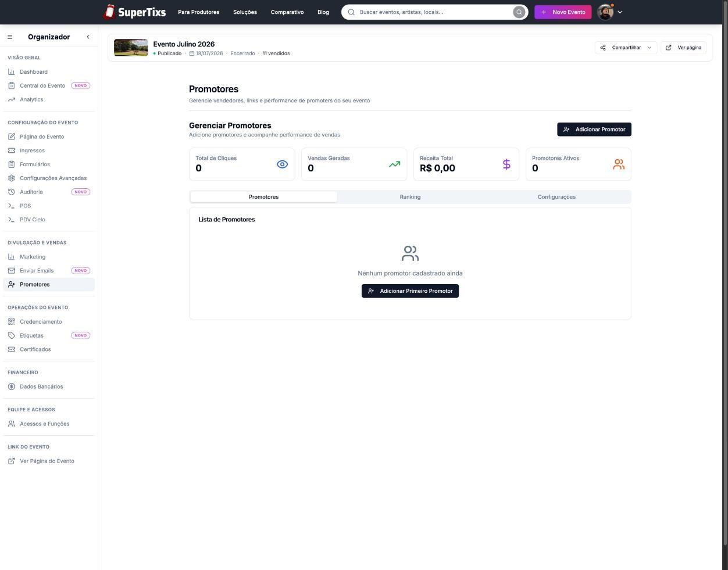Click the Página do Evento edit icon
728x570 pixels.
pos(12,137)
